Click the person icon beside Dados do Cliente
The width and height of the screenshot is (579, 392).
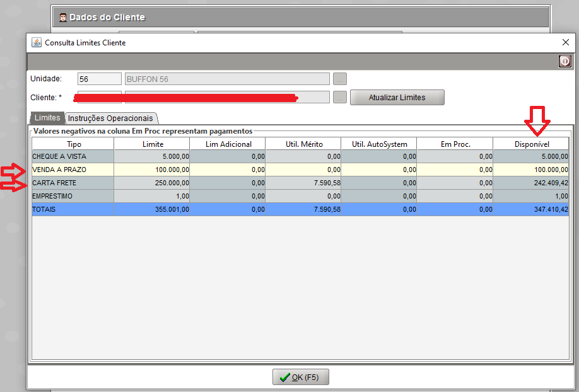click(x=63, y=16)
